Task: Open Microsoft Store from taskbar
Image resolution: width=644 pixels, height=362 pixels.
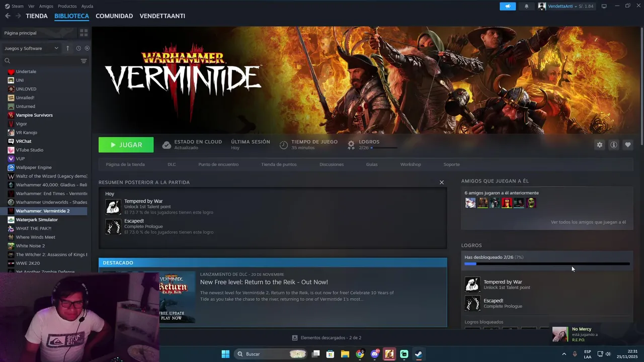Action: [x=331, y=354]
